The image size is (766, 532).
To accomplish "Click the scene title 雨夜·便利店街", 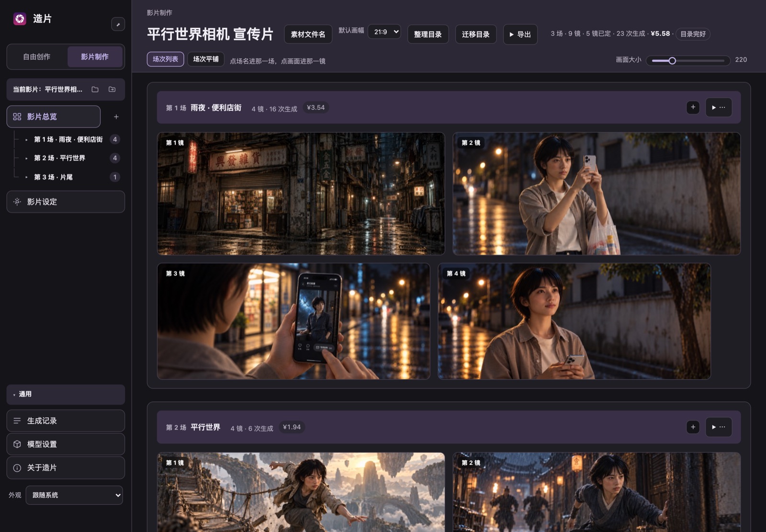I will 216,108.
